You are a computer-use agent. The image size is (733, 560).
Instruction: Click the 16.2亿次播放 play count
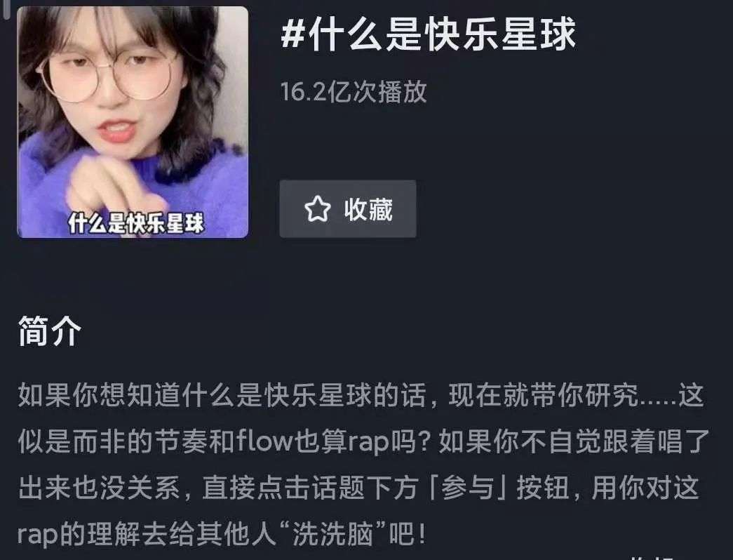coord(354,91)
